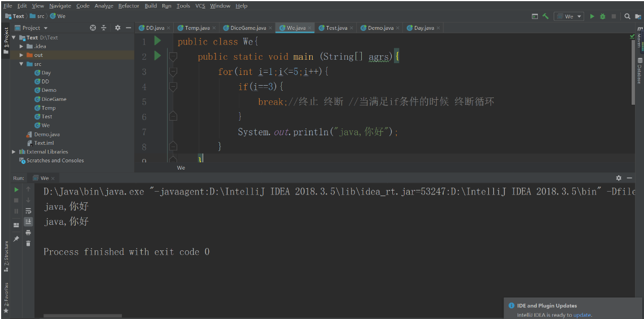The height and width of the screenshot is (319, 644).
Task: Hide the Project panel with the minus icon
Action: (x=129, y=28)
